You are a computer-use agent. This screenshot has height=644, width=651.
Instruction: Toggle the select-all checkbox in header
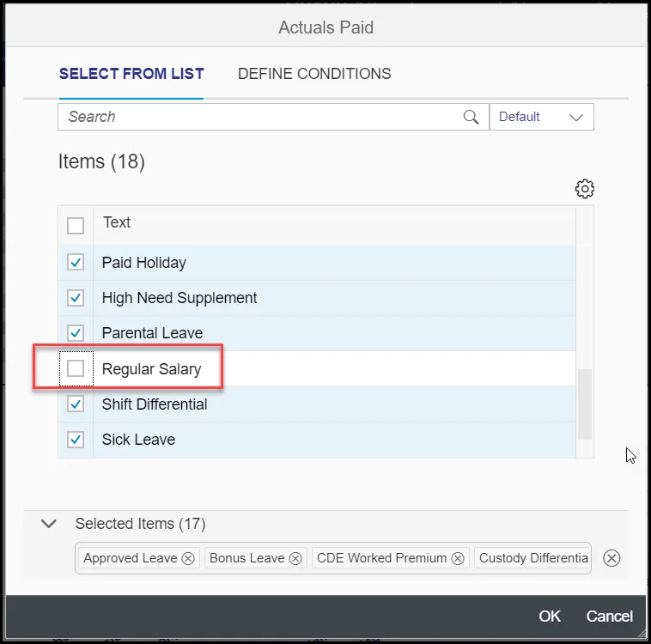(76, 225)
